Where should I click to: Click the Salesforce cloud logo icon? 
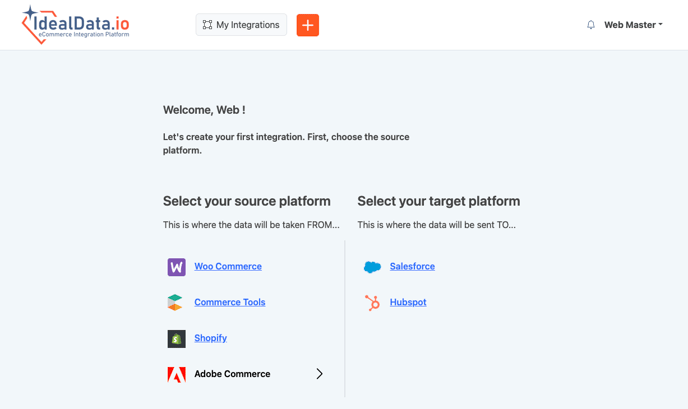pos(372,267)
